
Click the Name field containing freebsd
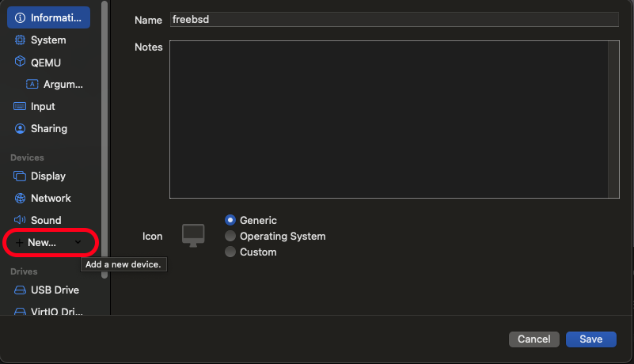coord(394,20)
